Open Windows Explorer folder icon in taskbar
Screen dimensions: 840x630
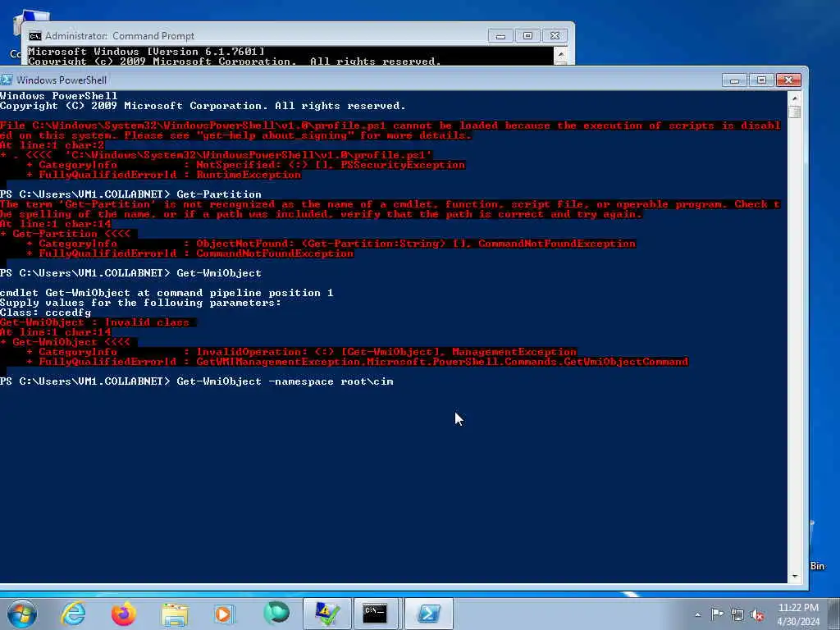175,614
